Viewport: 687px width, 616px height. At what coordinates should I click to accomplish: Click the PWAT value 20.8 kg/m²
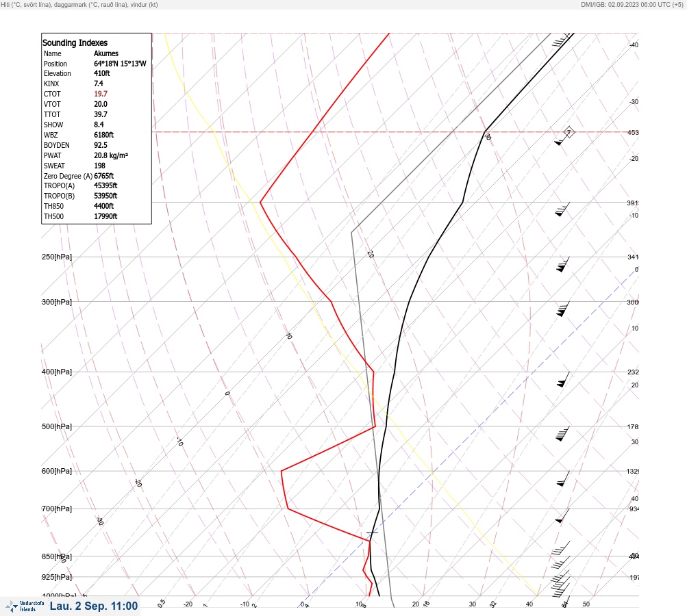point(111,155)
